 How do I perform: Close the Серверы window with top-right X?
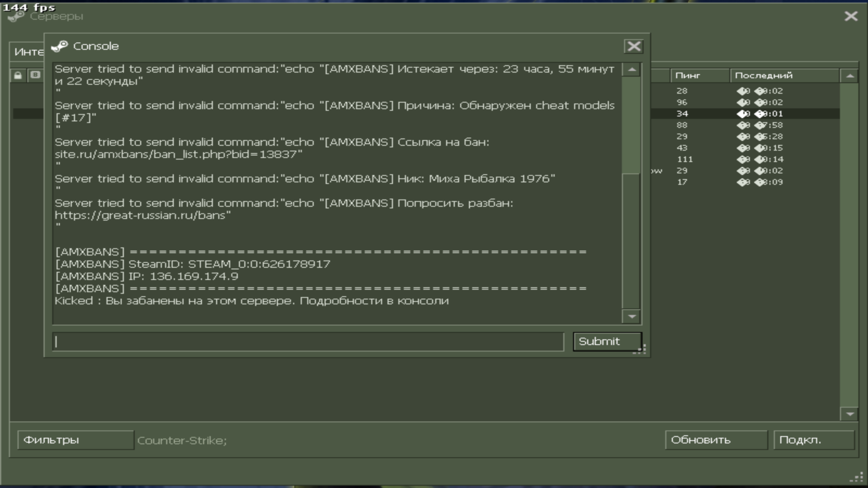[x=851, y=16]
